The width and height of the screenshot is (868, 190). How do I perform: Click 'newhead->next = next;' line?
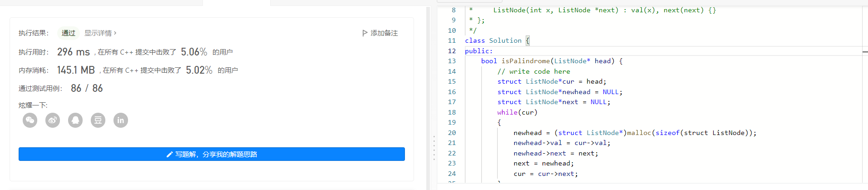[556, 153]
